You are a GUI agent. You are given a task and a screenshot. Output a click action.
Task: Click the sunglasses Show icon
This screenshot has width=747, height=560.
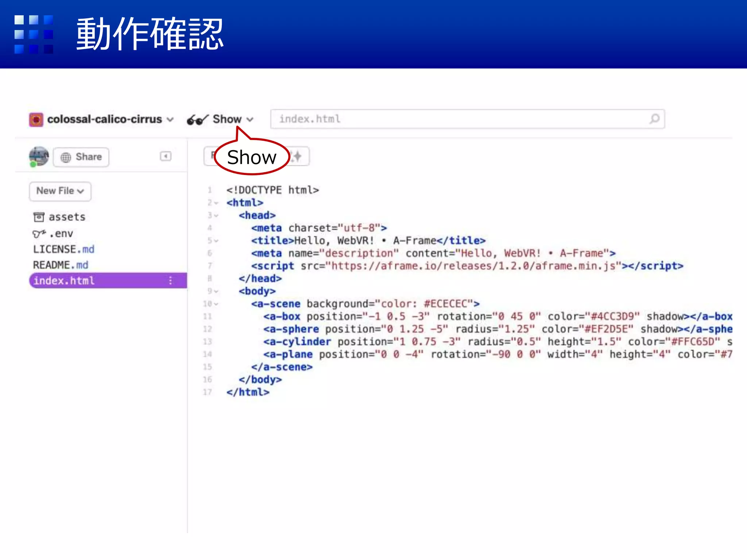point(197,119)
